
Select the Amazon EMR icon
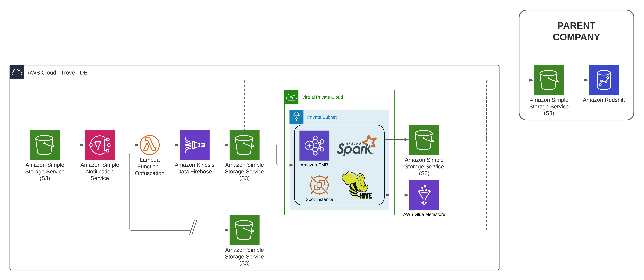[314, 145]
